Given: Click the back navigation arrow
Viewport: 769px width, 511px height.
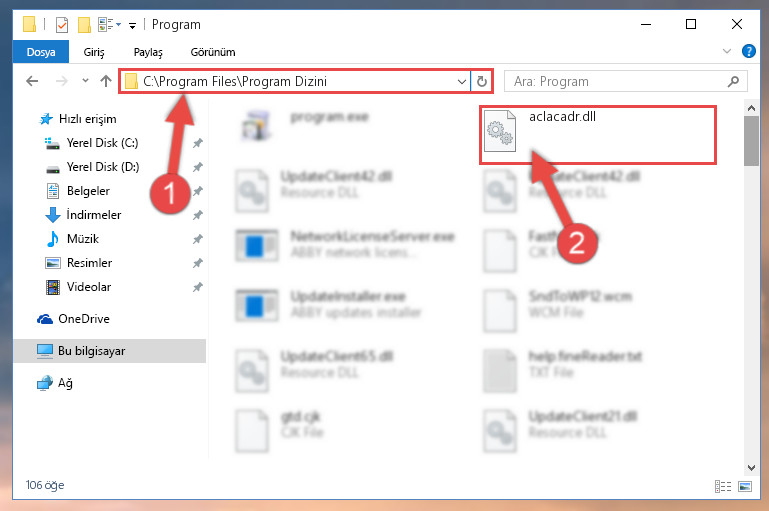Looking at the screenshot, I should [x=32, y=81].
